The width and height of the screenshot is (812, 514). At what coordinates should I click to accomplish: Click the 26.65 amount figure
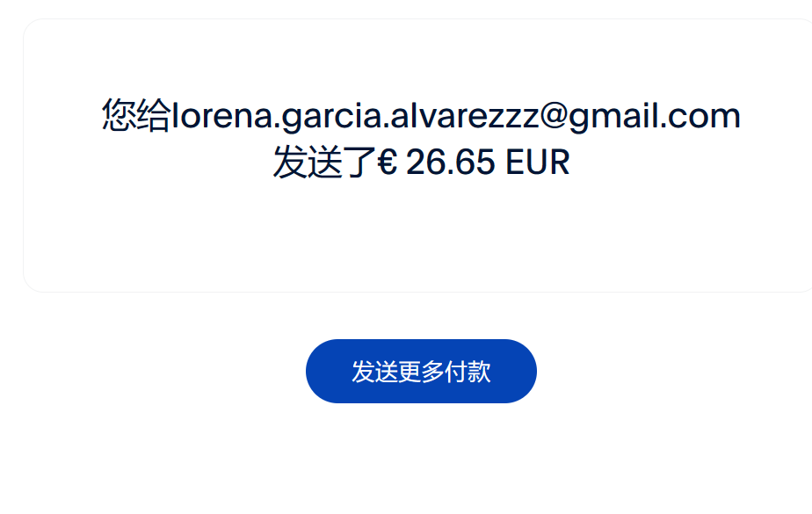pyautogui.click(x=451, y=162)
